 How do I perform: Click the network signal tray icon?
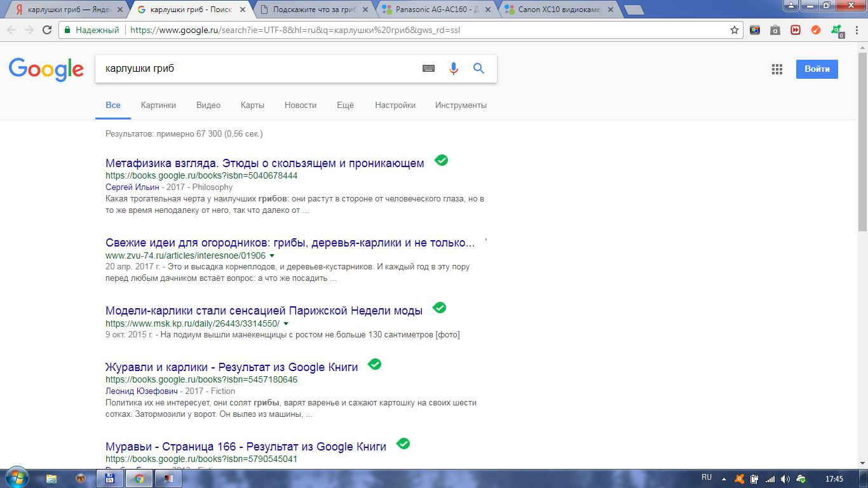tap(770, 478)
